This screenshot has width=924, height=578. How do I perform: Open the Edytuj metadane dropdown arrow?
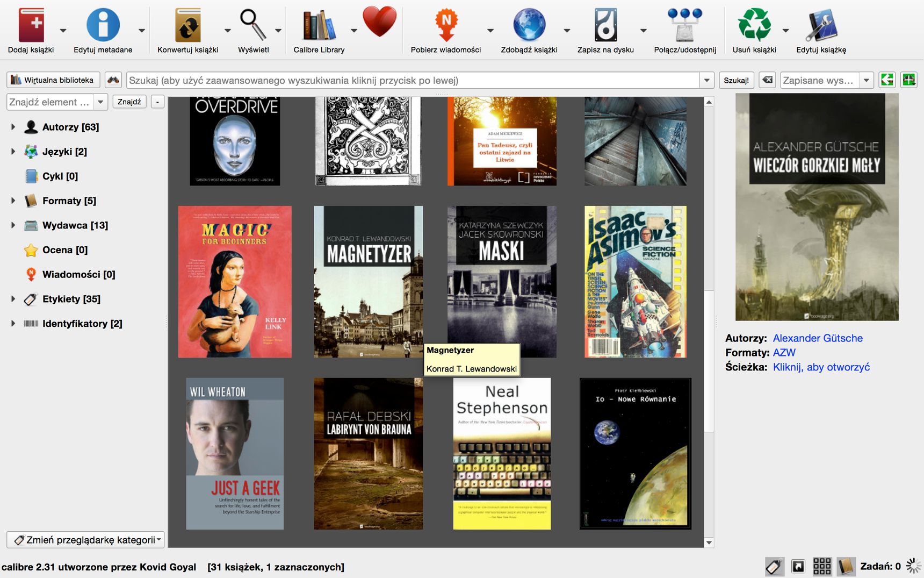142,31
